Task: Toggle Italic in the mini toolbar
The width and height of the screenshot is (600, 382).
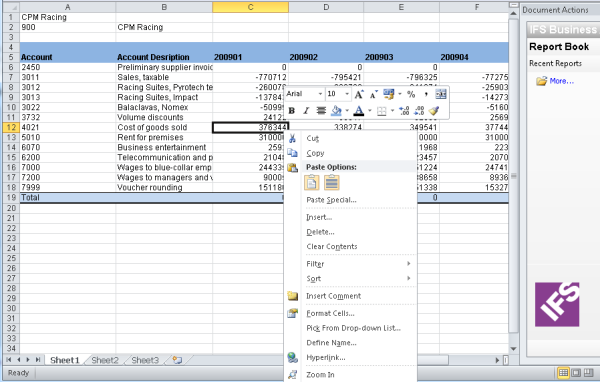Action: point(306,111)
